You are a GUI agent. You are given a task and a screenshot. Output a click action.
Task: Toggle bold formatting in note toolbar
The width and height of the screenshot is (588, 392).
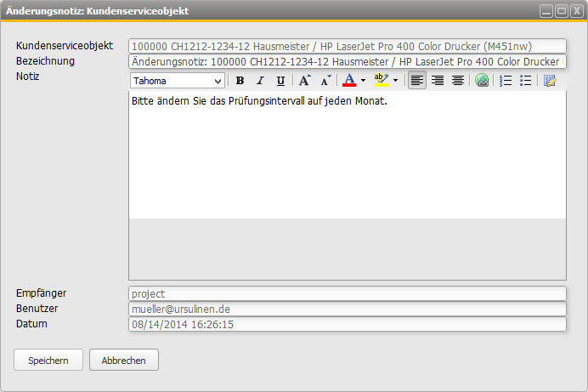[x=240, y=80]
